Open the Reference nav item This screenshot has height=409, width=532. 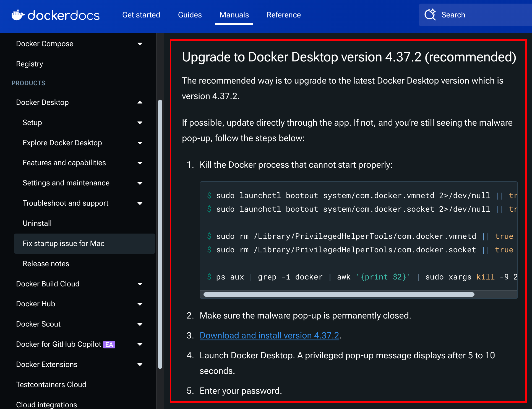(284, 15)
